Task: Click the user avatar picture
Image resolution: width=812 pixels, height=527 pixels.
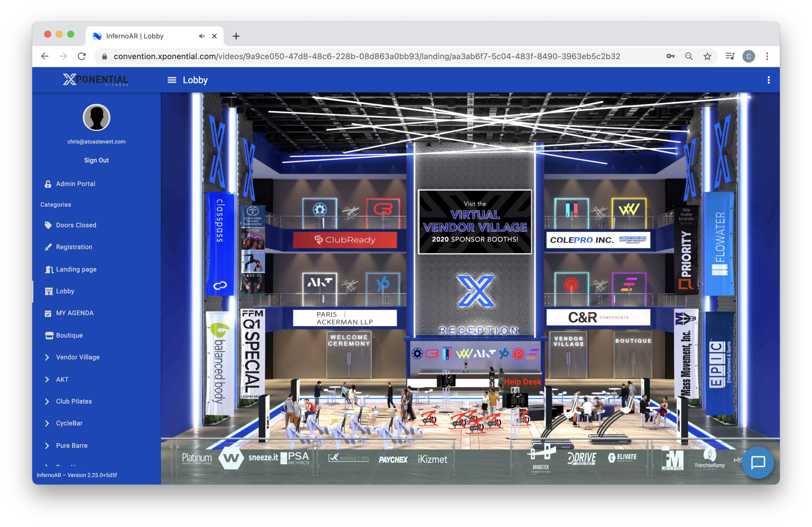Action: (x=96, y=117)
